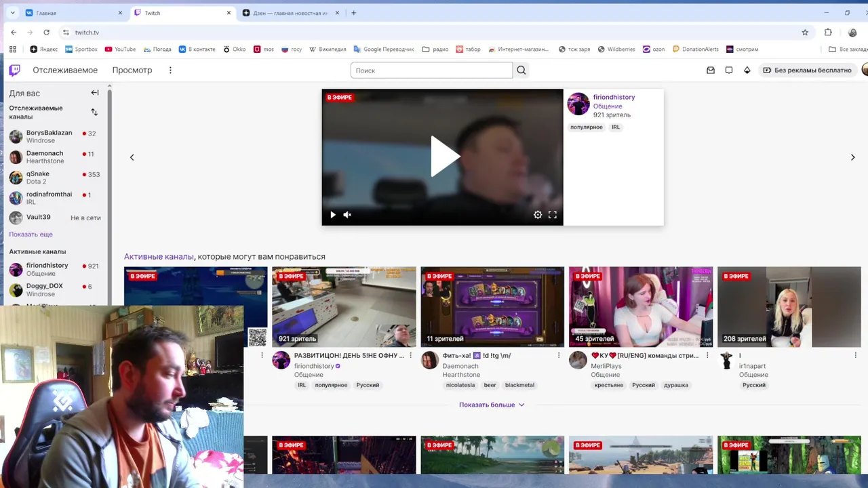Screen dimensions: 868x488
Task: Open options menu for firiondhistory stream card
Action: click(x=410, y=355)
